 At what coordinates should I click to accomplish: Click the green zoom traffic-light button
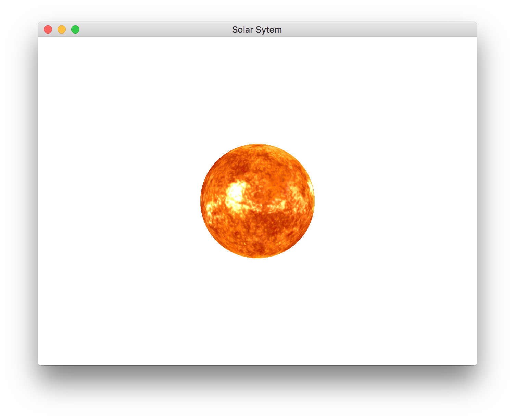point(75,29)
